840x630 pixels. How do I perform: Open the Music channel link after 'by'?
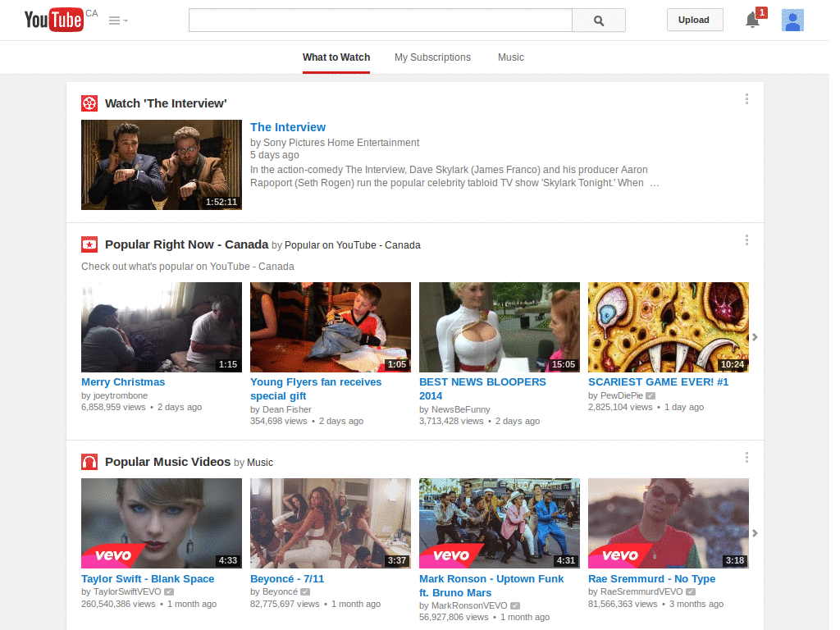click(260, 463)
